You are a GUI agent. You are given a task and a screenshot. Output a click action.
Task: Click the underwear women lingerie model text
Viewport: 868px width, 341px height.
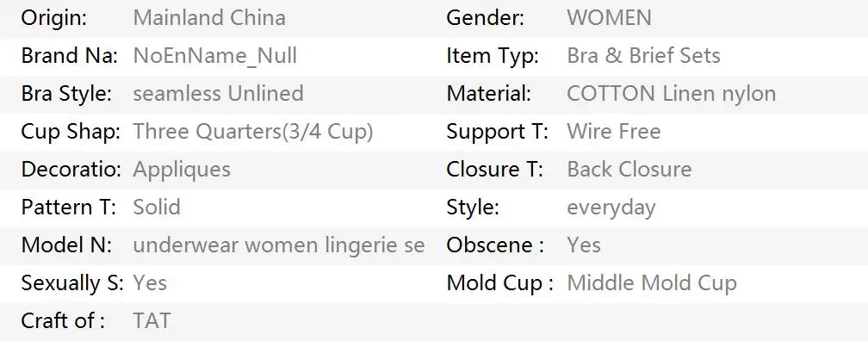pos(279,245)
